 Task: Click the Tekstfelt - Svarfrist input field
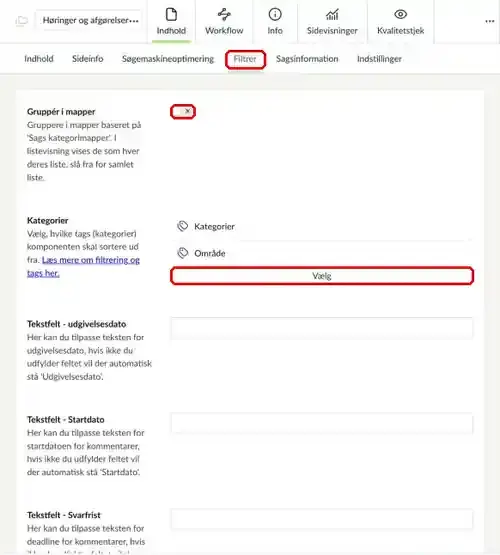[x=322, y=519]
